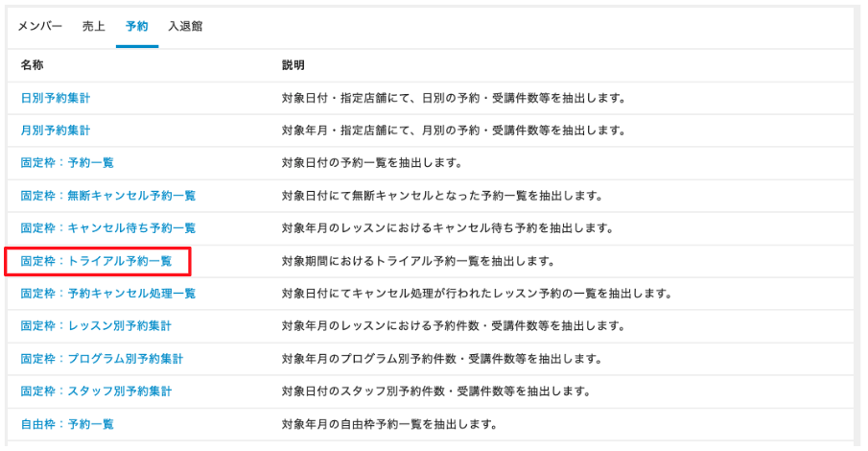The image size is (868, 451).
Task: Open the 月別予約集計 report link
Action: pos(56,131)
